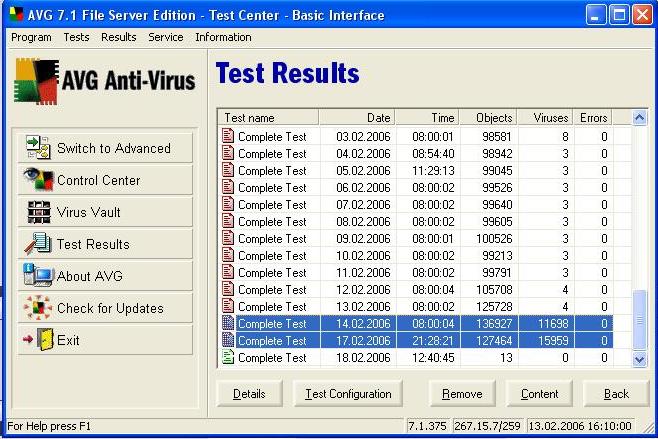This screenshot has height=439, width=658.
Task: Select time value 11:29:13
Action: click(x=433, y=170)
